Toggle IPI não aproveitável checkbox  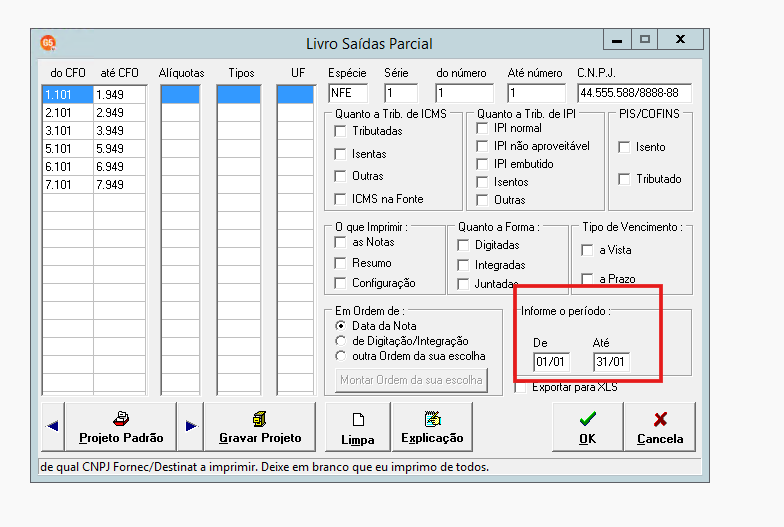click(482, 146)
